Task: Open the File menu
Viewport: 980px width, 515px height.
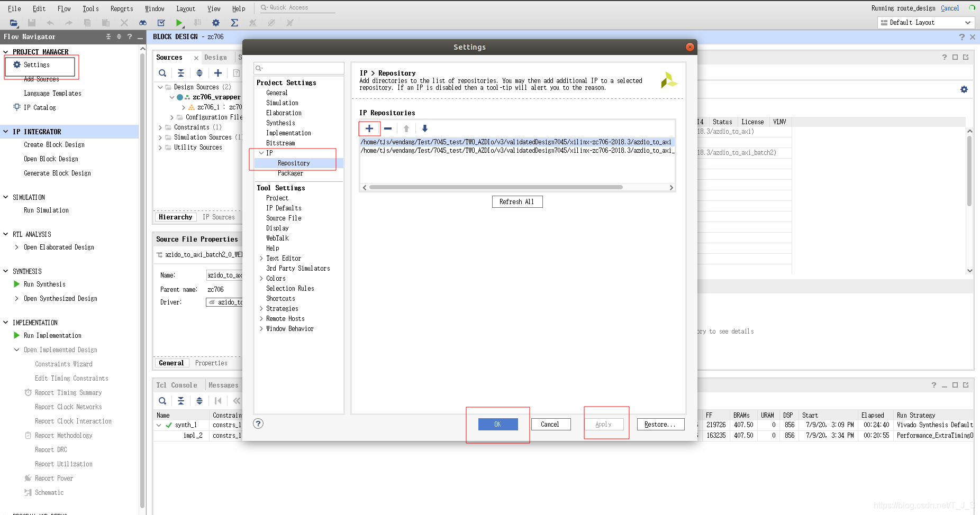Action: (14, 8)
